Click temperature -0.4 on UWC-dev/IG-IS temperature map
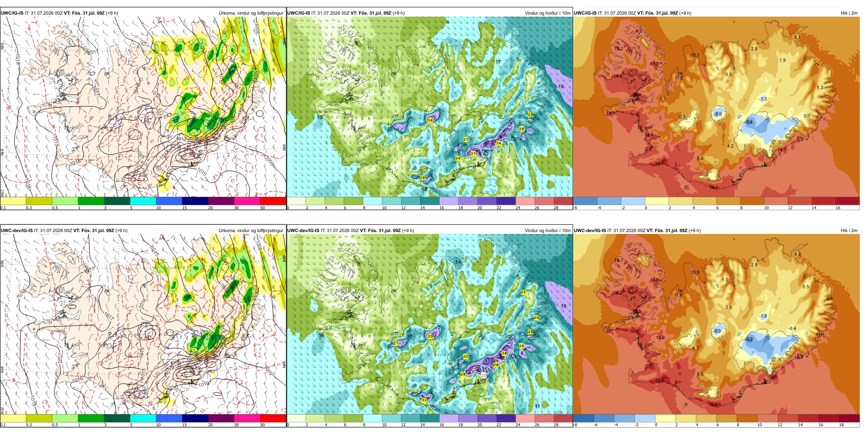Screen dimensions: 868x434 click(792, 328)
